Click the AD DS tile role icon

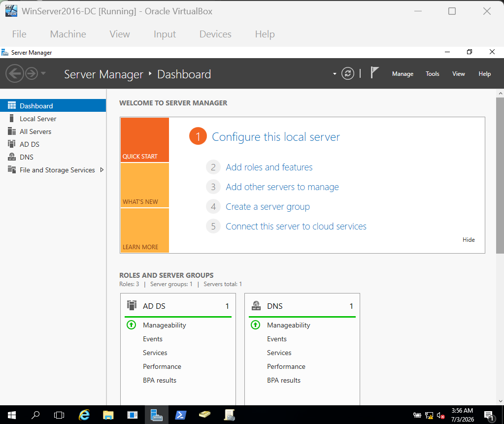pyautogui.click(x=132, y=305)
